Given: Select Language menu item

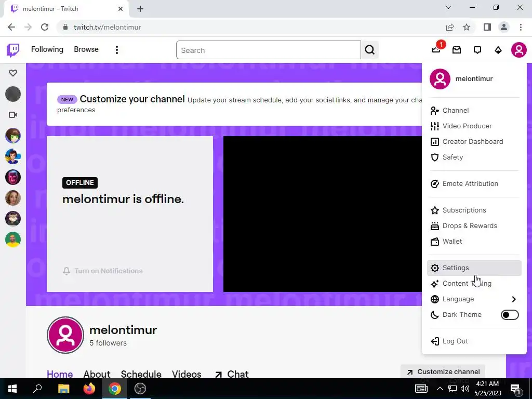Looking at the screenshot, I should tap(474, 299).
